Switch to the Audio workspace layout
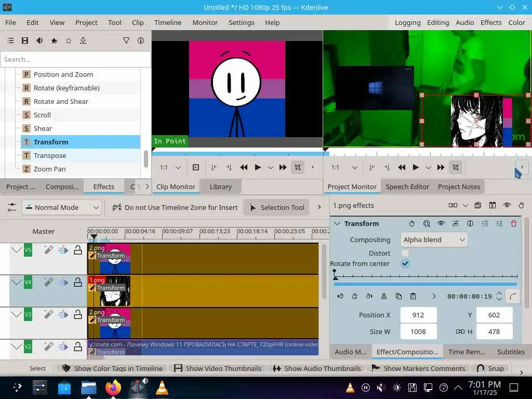The height and width of the screenshot is (399, 532). point(464,22)
